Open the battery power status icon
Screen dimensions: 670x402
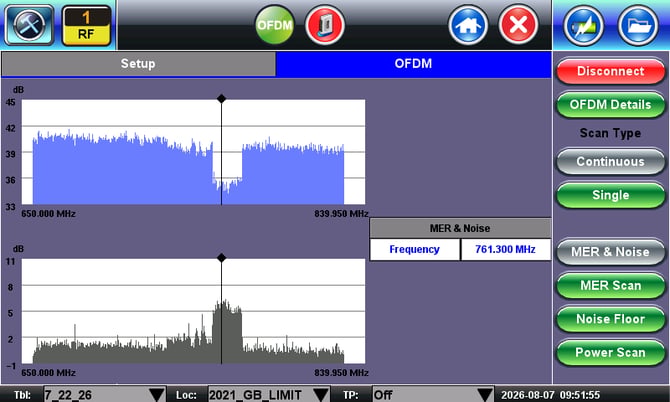coord(584,26)
